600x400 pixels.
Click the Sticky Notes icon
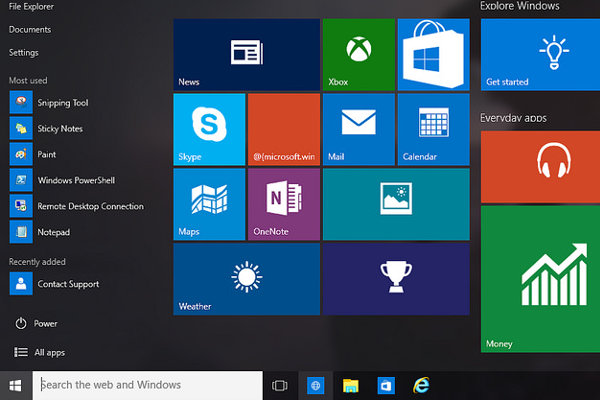(x=21, y=128)
